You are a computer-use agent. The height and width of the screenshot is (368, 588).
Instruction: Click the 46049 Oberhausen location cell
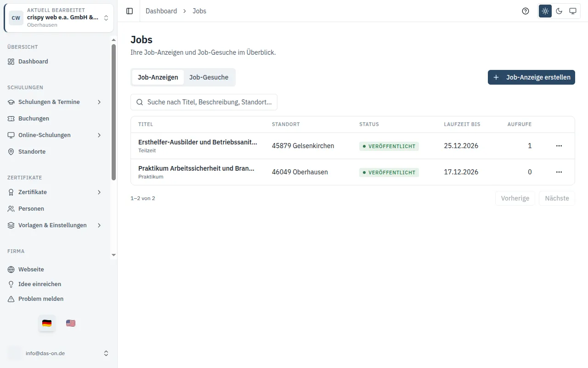click(x=300, y=172)
